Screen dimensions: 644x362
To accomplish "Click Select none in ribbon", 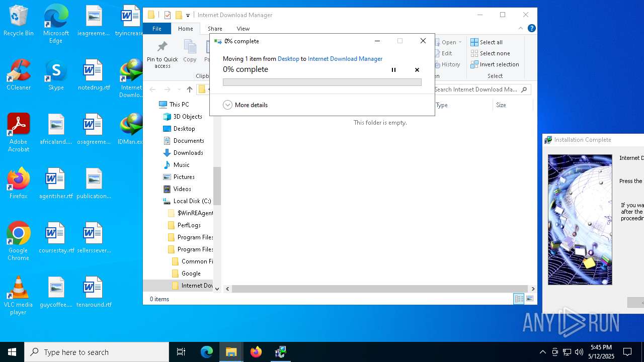I will coord(491,53).
